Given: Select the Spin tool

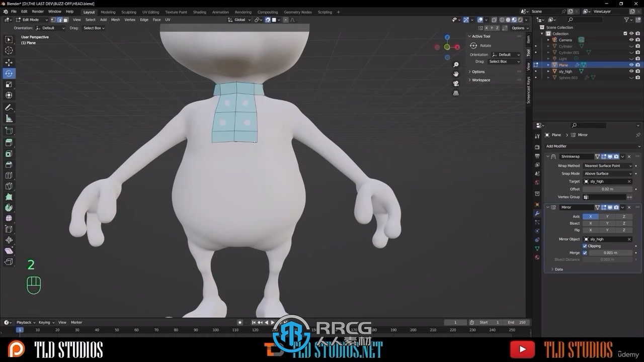Looking at the screenshot, I should (x=9, y=208).
